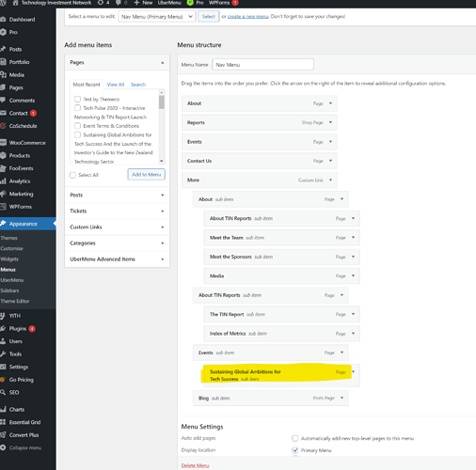Click the Plugins icon in sidebar
476x470 pixels.
[3, 329]
